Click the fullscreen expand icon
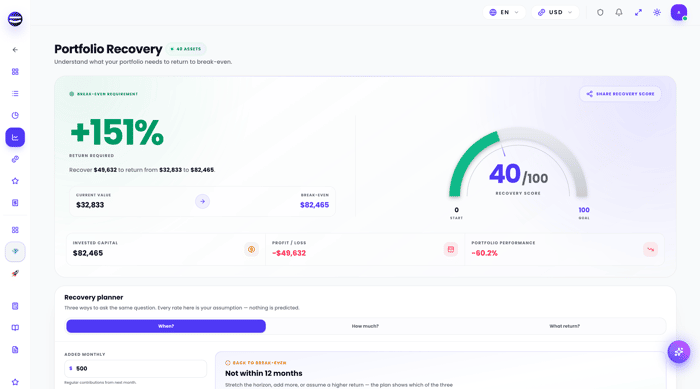The image size is (700, 389). 638,13
